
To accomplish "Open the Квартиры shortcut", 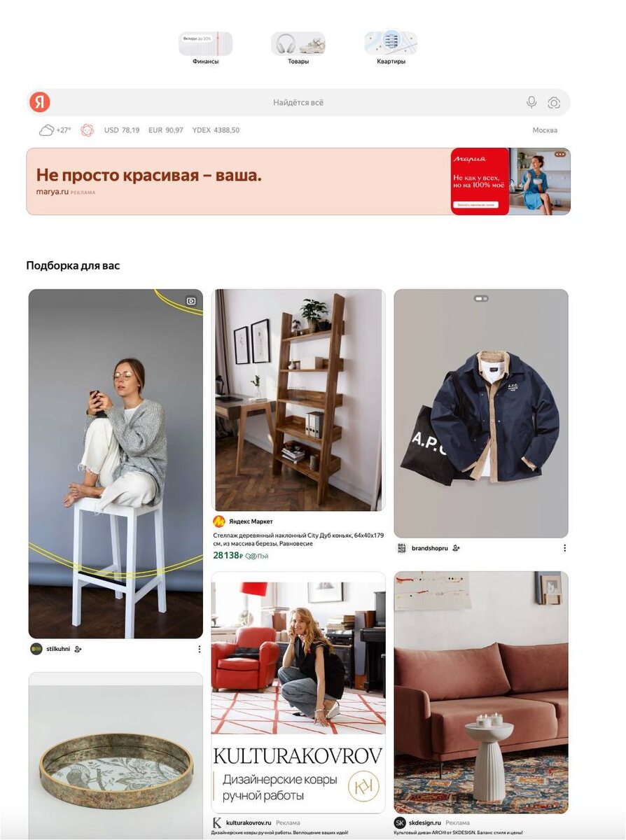I will click(x=391, y=48).
